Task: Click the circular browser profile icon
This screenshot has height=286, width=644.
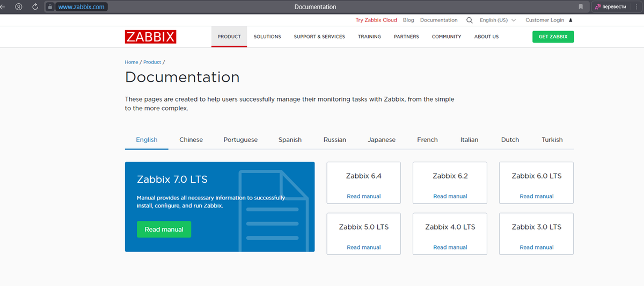Action: [x=19, y=7]
